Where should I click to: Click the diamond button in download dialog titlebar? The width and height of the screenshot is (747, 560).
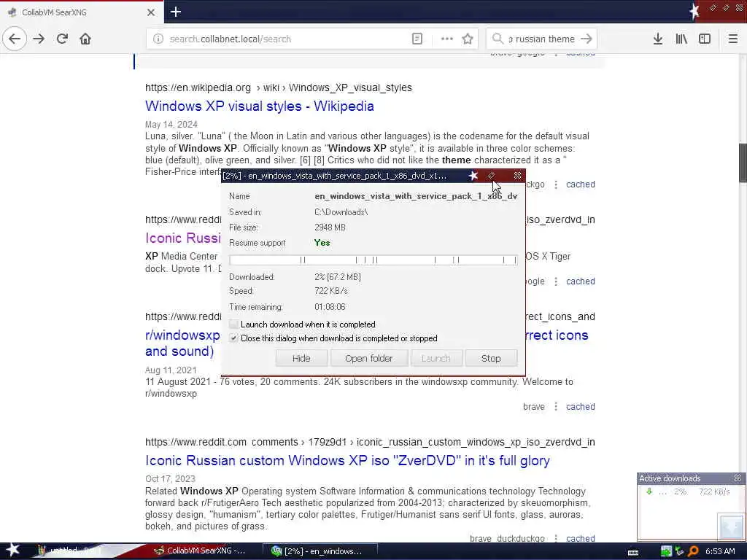pyautogui.click(x=491, y=176)
